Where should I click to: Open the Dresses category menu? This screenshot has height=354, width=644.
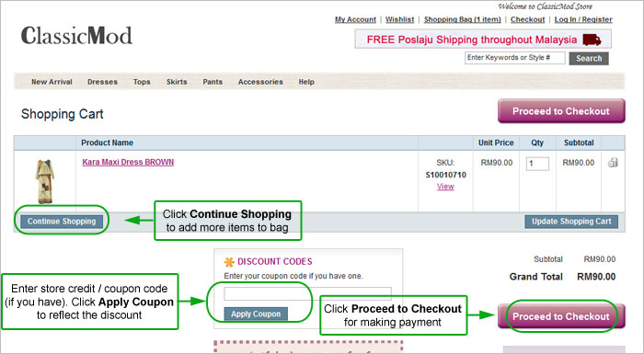click(102, 82)
